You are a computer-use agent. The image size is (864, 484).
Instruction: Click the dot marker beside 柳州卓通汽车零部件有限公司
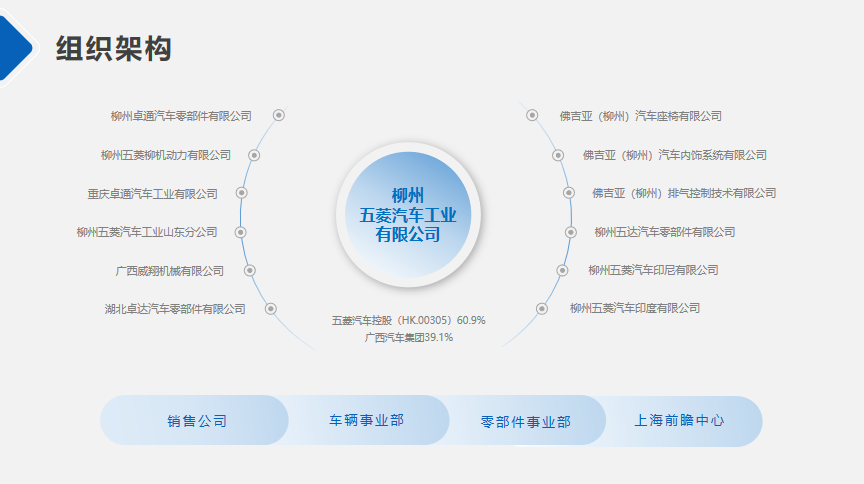point(279,115)
